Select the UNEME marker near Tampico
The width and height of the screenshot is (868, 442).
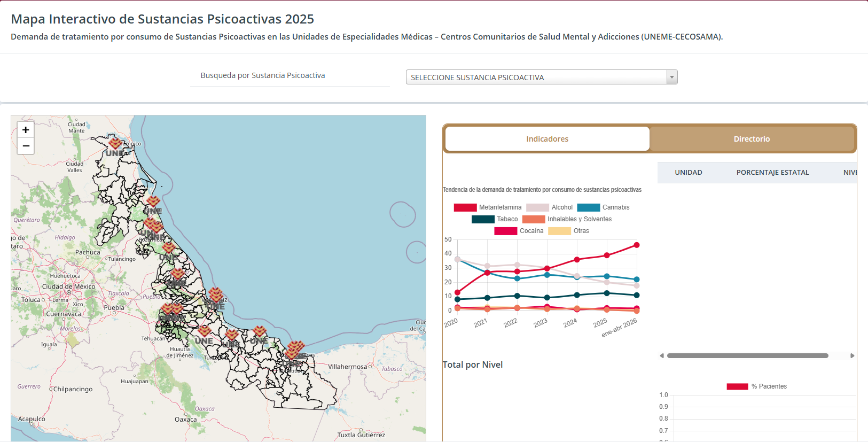[115, 144]
